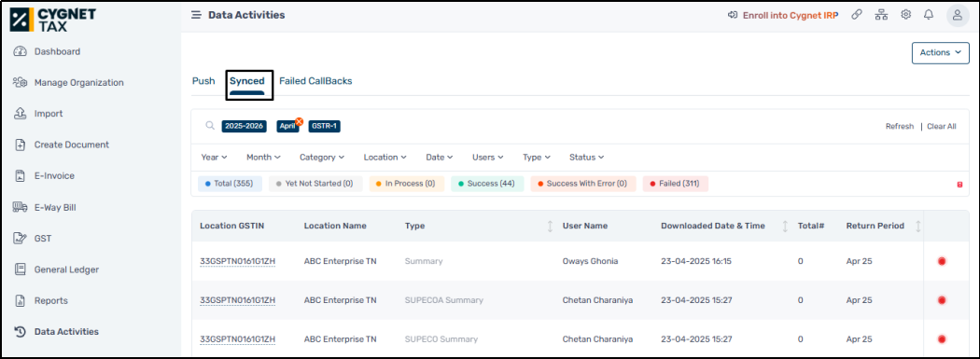The image size is (980, 359).
Task: Click Enroll into Cygnet IRP link
Action: [x=790, y=15]
